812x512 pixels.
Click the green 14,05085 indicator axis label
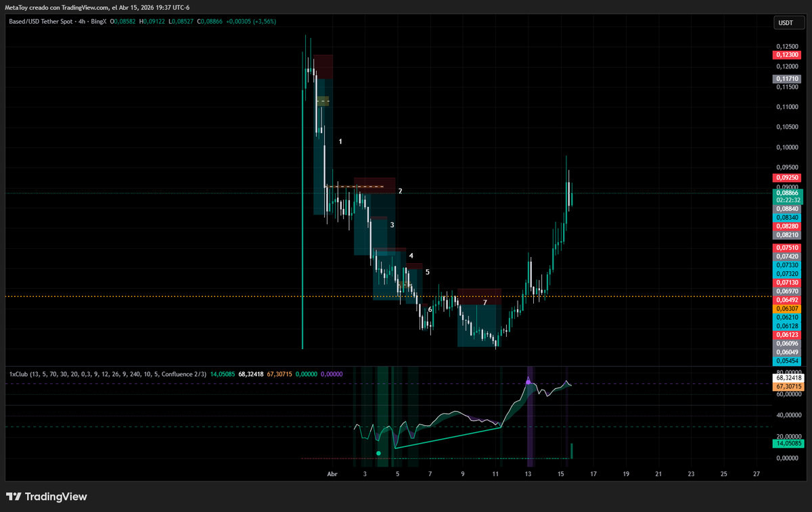[x=788, y=444]
